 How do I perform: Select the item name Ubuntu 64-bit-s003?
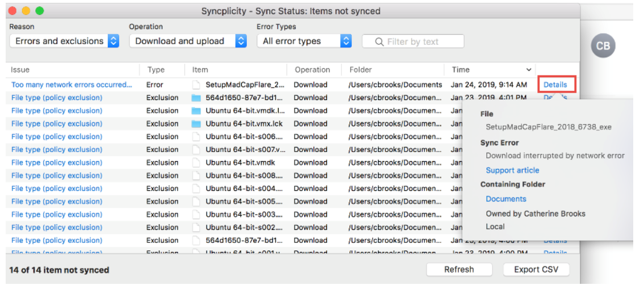[x=245, y=215]
